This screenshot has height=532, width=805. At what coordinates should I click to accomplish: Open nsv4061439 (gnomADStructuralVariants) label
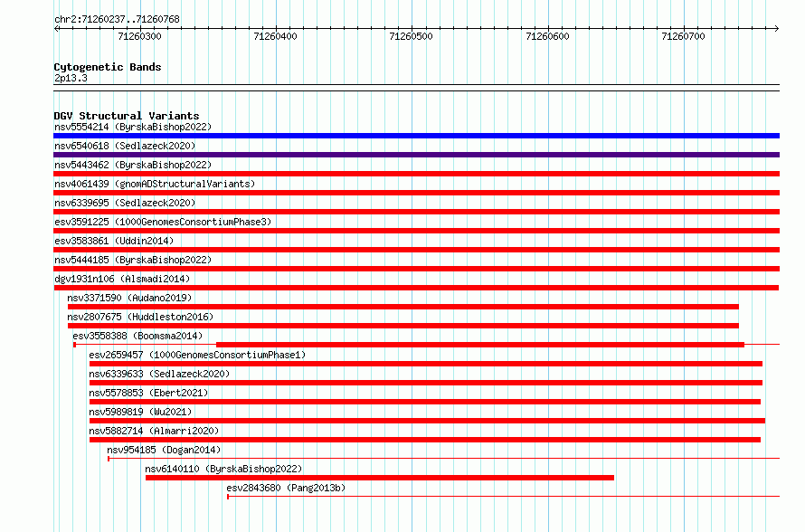(x=155, y=184)
